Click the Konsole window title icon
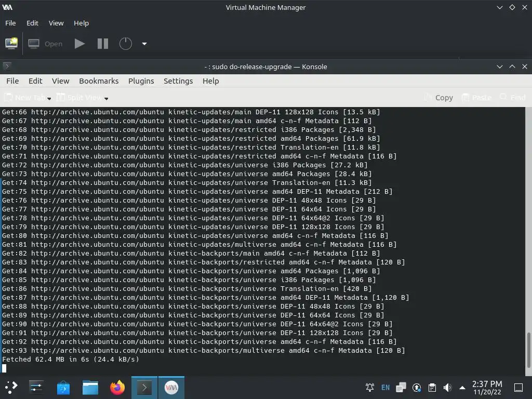The image size is (532, 399). coord(7,66)
